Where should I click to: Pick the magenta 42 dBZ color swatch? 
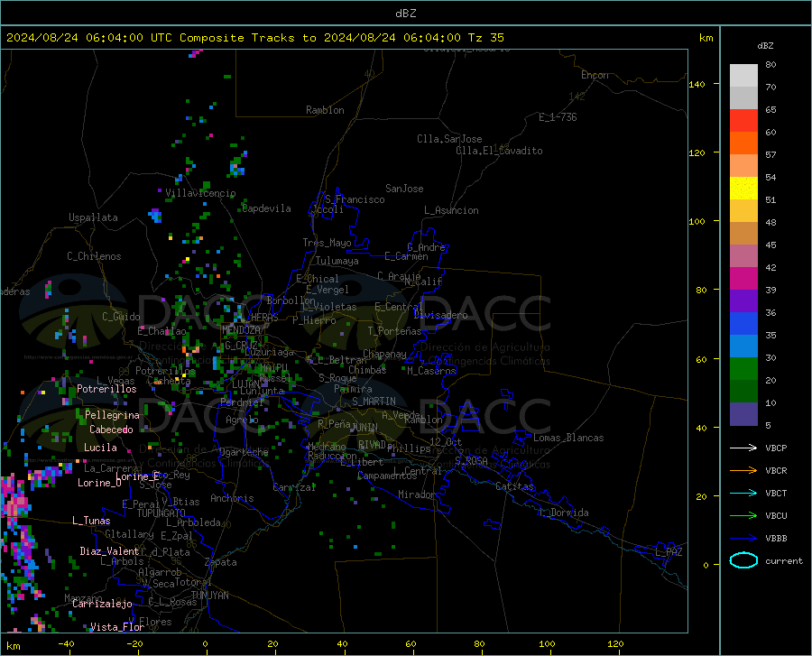(x=743, y=279)
